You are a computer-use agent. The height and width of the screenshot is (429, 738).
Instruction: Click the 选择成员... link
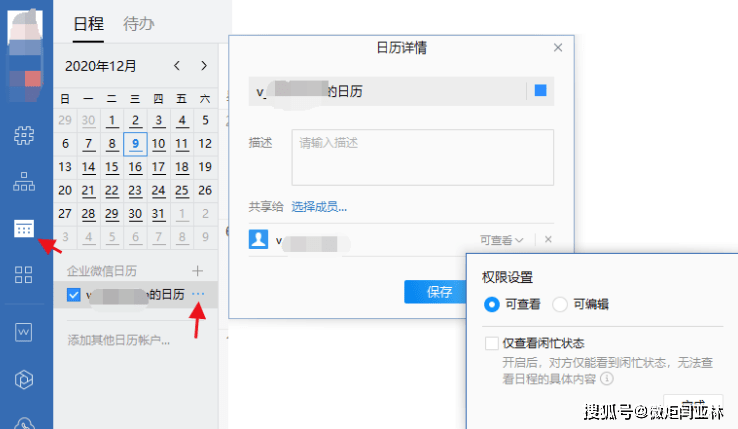tap(319, 207)
